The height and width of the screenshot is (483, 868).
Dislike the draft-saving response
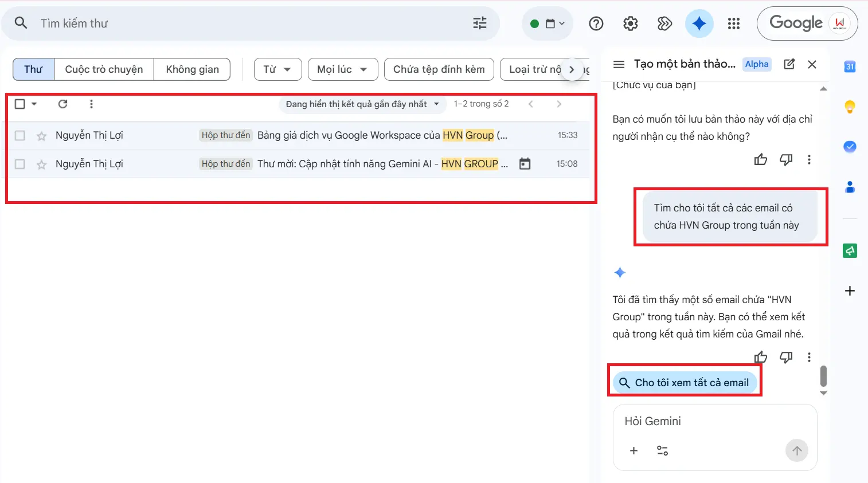coord(786,159)
